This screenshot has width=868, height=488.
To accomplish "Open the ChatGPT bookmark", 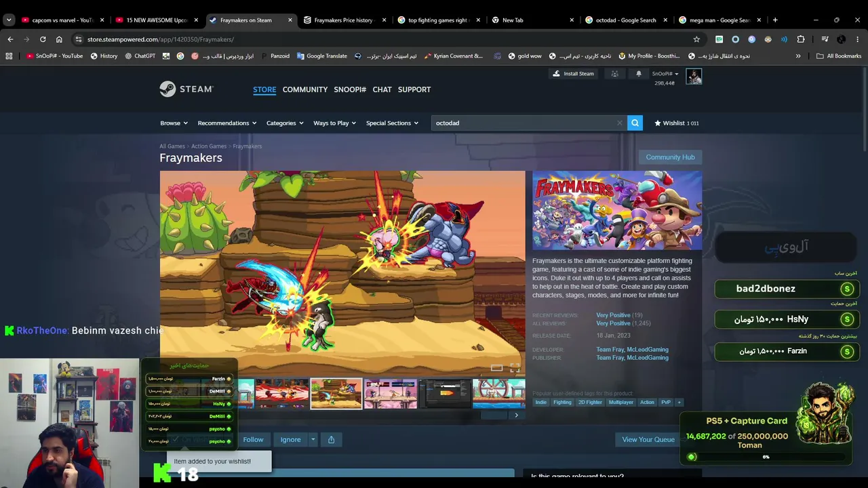I will point(140,56).
